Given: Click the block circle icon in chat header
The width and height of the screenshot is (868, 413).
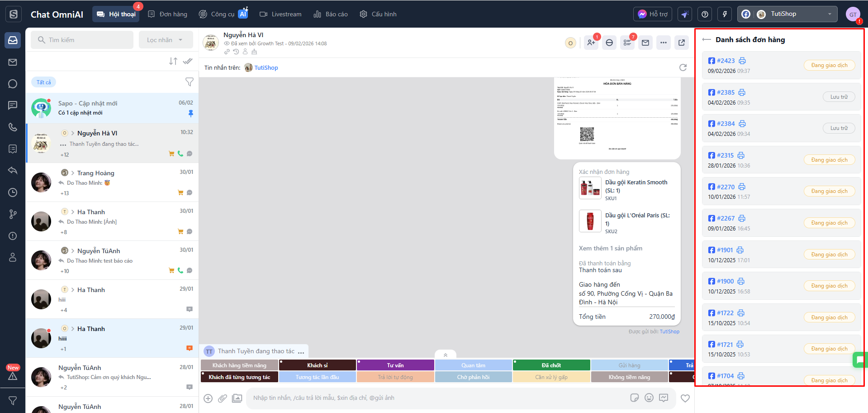Looking at the screenshot, I should point(609,43).
